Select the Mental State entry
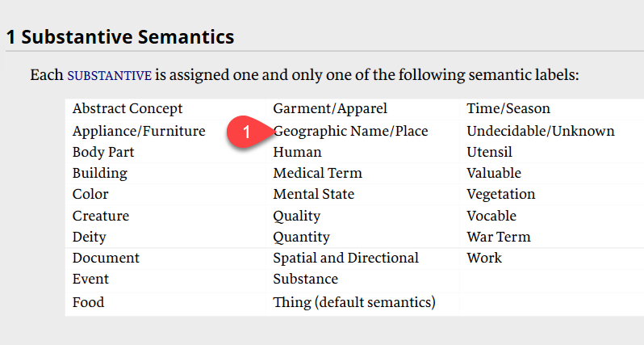Image resolution: width=644 pixels, height=345 pixels. tap(313, 194)
